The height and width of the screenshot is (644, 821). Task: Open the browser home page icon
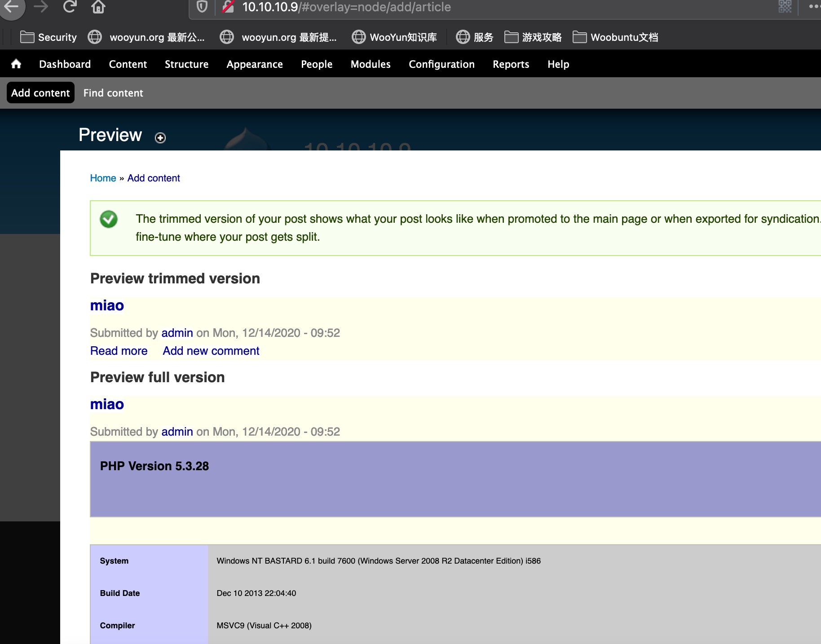coord(98,7)
